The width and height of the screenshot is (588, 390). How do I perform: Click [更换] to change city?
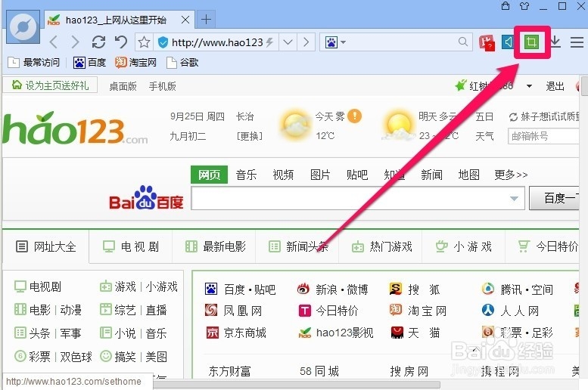pos(250,135)
